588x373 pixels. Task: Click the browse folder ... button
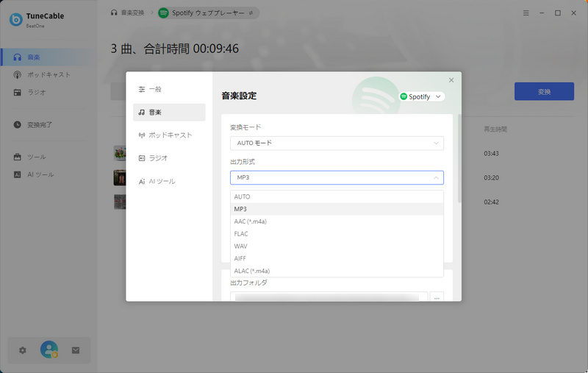point(437,296)
